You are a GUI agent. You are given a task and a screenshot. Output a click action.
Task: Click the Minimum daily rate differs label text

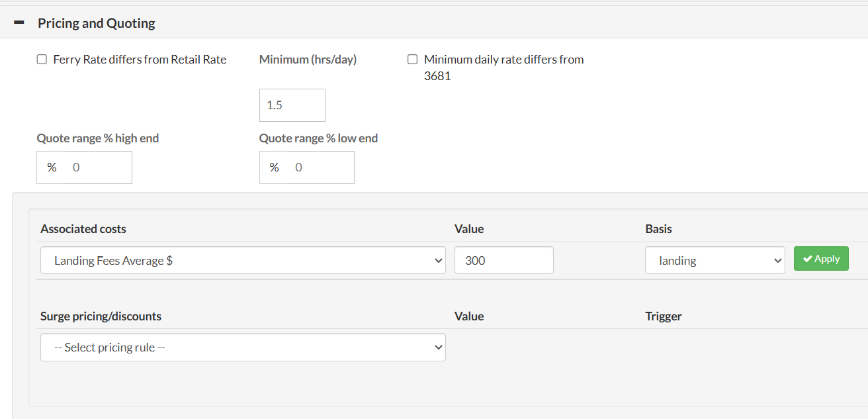(503, 60)
